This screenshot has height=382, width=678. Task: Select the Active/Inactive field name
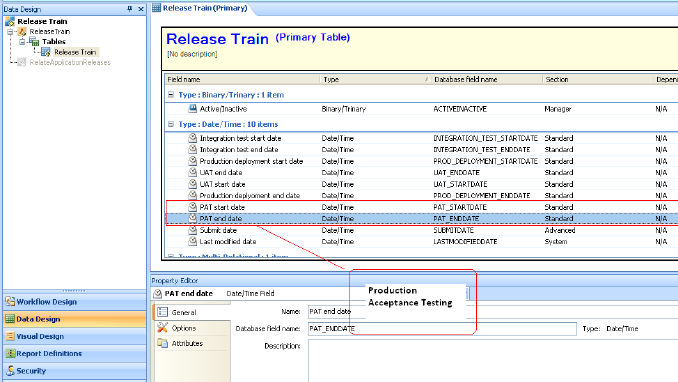(x=223, y=109)
